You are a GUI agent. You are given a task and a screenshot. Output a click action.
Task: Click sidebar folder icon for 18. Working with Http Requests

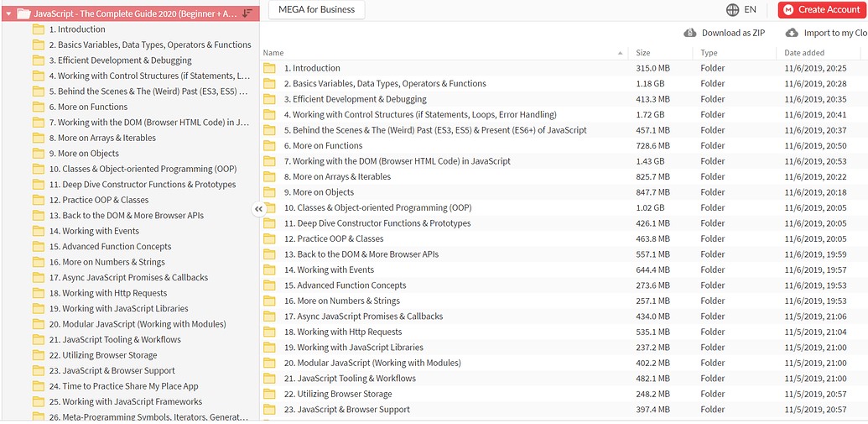tap(39, 293)
